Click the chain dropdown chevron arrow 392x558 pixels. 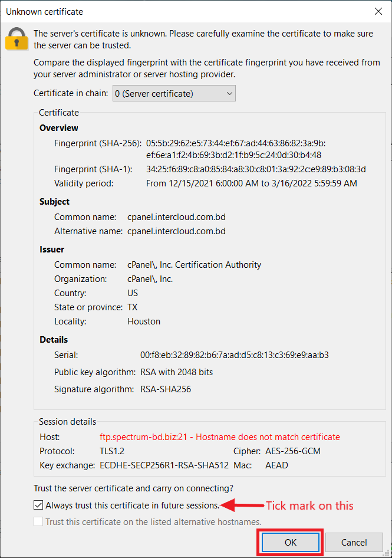(229, 94)
